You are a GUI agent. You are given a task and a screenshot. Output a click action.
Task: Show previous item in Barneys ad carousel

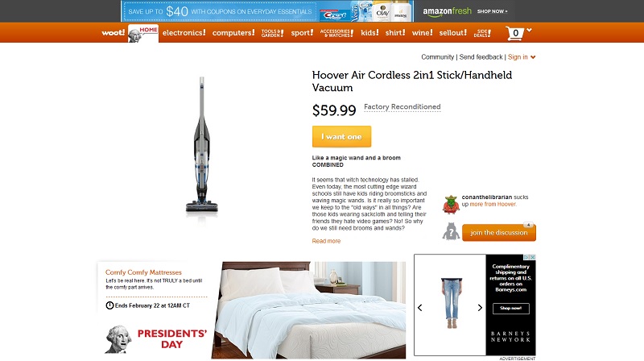pyautogui.click(x=419, y=308)
